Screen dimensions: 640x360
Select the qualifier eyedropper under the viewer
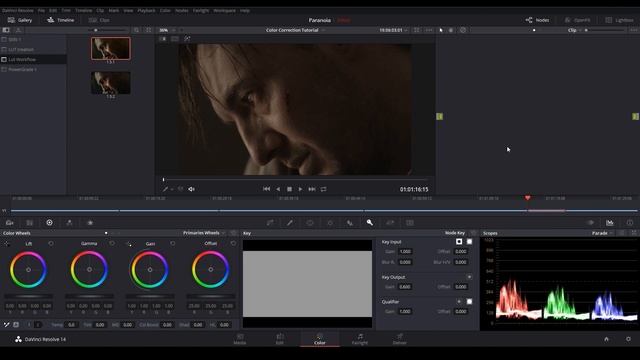click(165, 189)
